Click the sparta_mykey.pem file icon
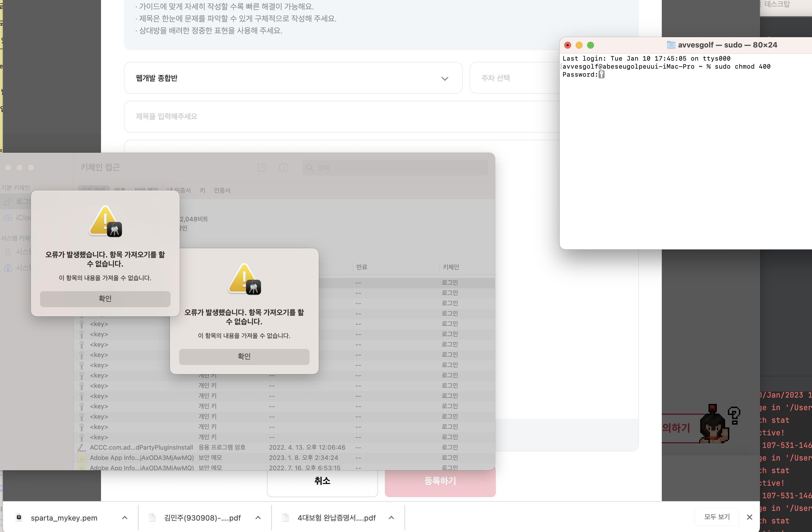Viewport: 812px width, 532px height. [x=19, y=518]
